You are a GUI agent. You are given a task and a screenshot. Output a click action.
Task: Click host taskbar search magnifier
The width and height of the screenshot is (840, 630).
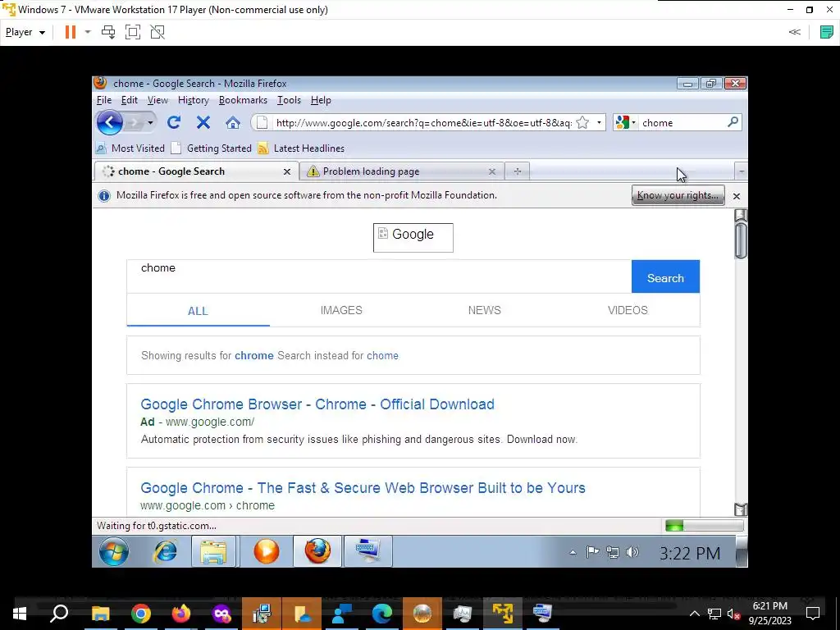59,613
